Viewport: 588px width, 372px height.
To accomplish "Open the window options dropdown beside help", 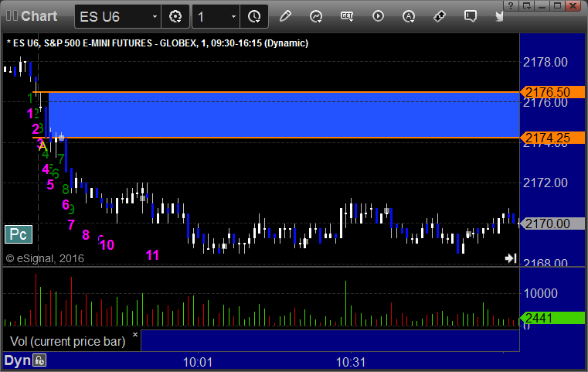I will tap(527, 5).
